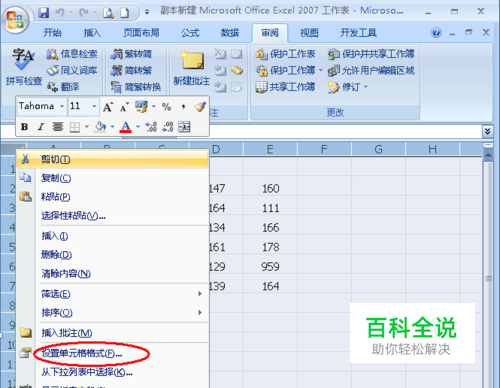Select cell containing 959

270,267
